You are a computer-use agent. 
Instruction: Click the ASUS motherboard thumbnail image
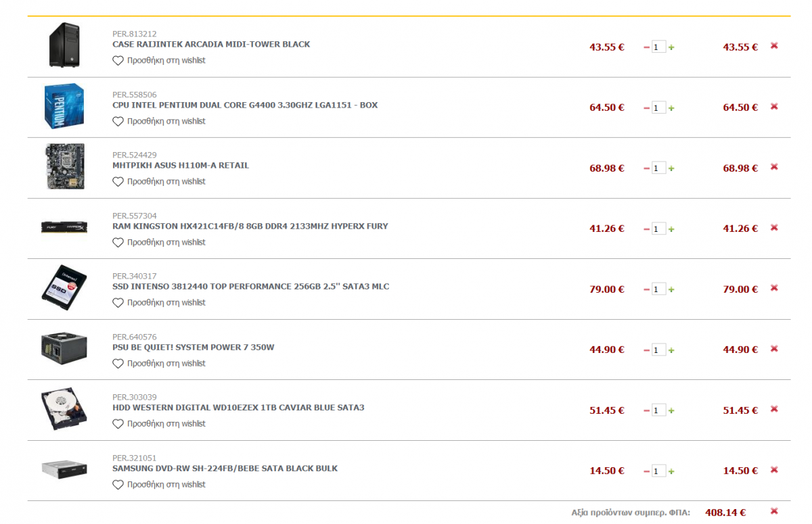64,166
